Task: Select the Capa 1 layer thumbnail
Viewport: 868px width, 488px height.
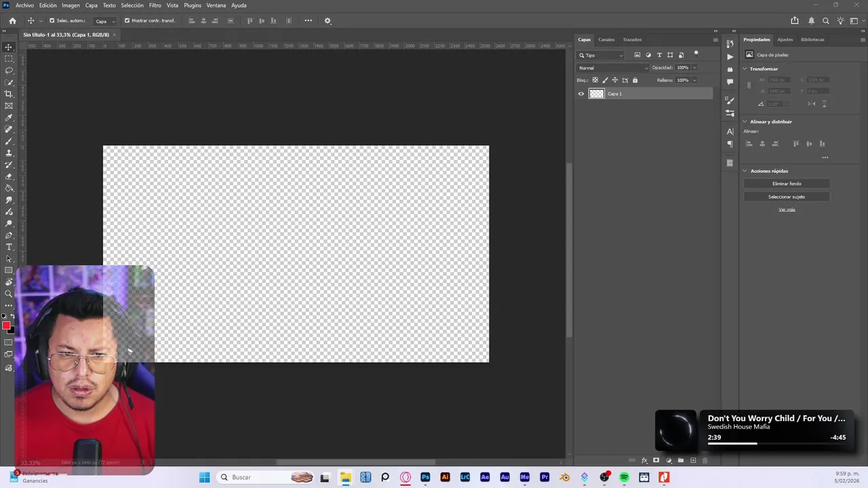Action: [596, 94]
